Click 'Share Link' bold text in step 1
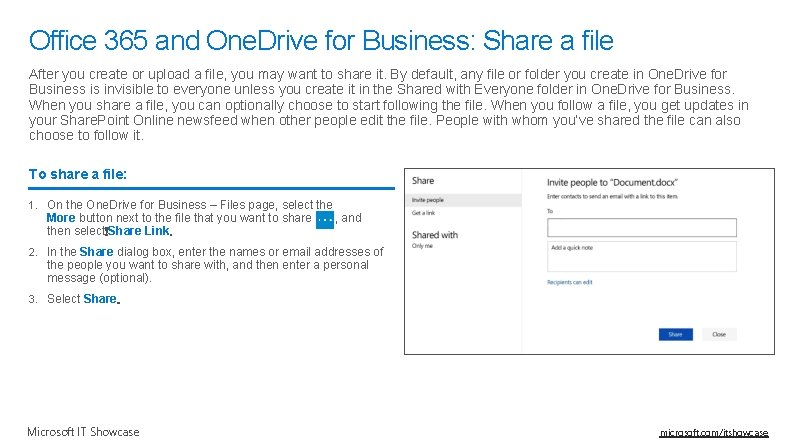 pyautogui.click(x=139, y=231)
